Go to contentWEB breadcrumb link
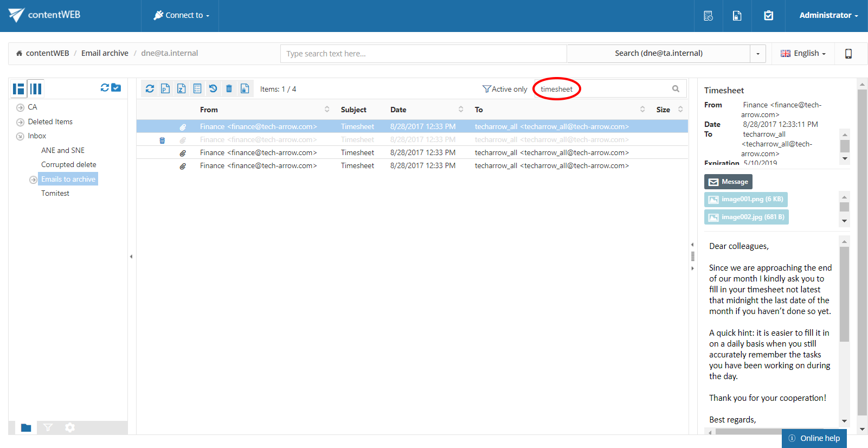This screenshot has height=448, width=868. [x=48, y=53]
